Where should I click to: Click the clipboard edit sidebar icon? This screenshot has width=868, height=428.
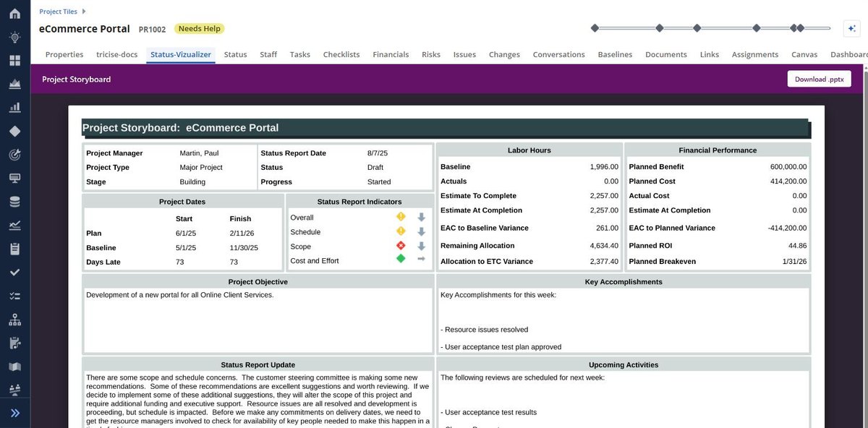pos(14,343)
